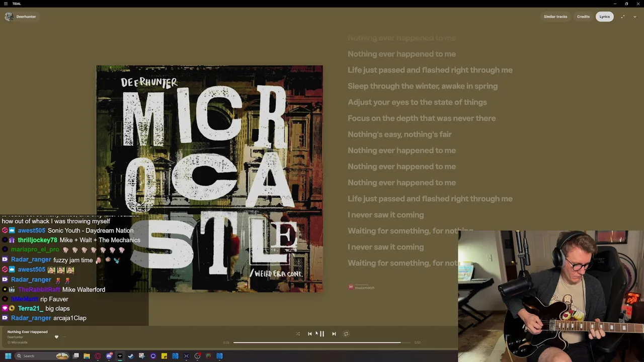The image size is (644, 362).
Task: Open track more options ellipsis
Action: click(64, 337)
